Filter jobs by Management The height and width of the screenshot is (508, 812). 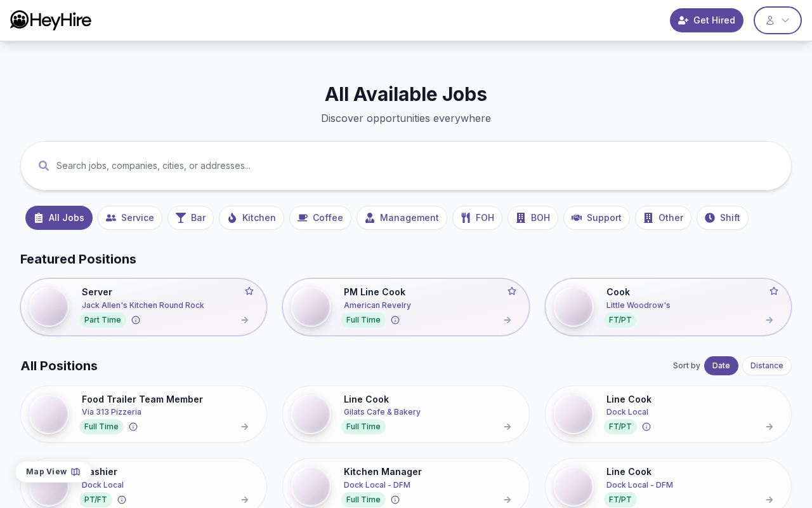pyautogui.click(x=402, y=218)
